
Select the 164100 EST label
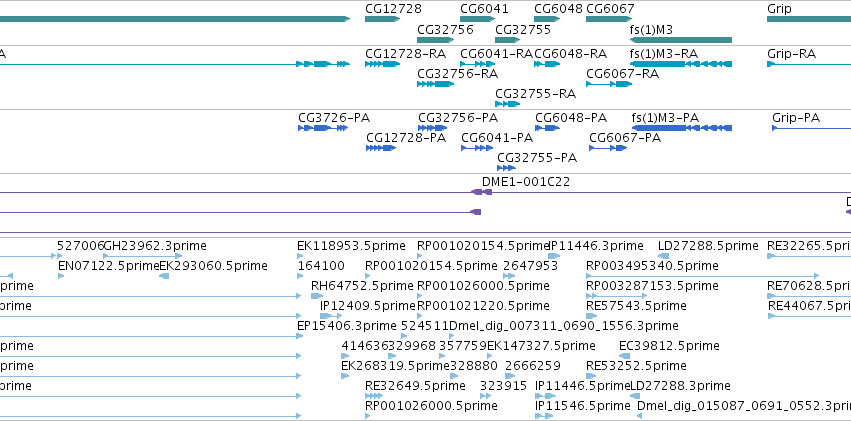point(321,266)
